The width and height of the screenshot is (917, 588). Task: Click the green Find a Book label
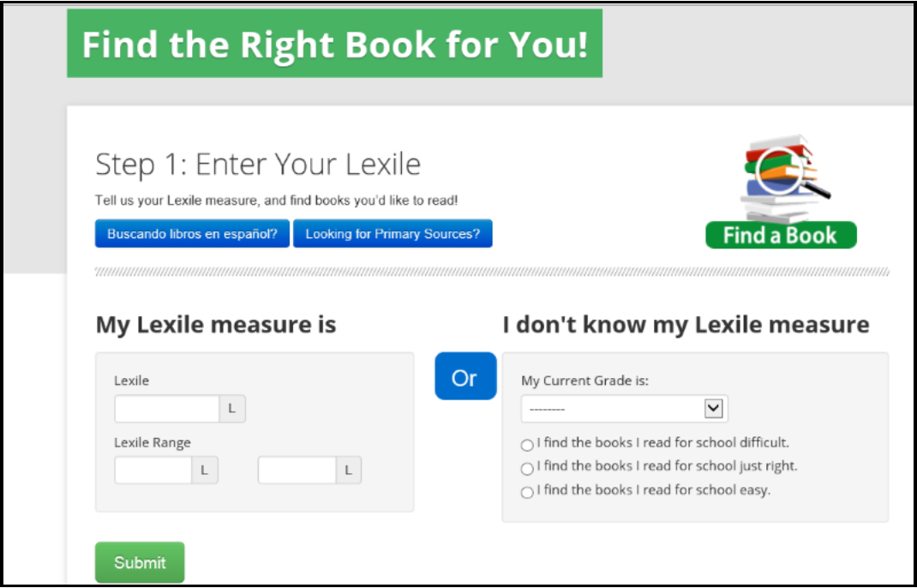781,235
